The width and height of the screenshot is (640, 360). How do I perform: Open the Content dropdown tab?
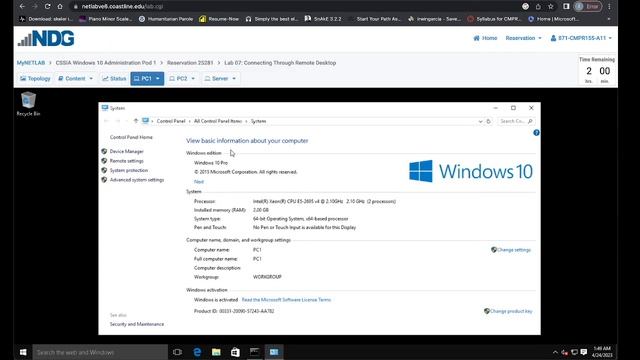tap(76, 78)
